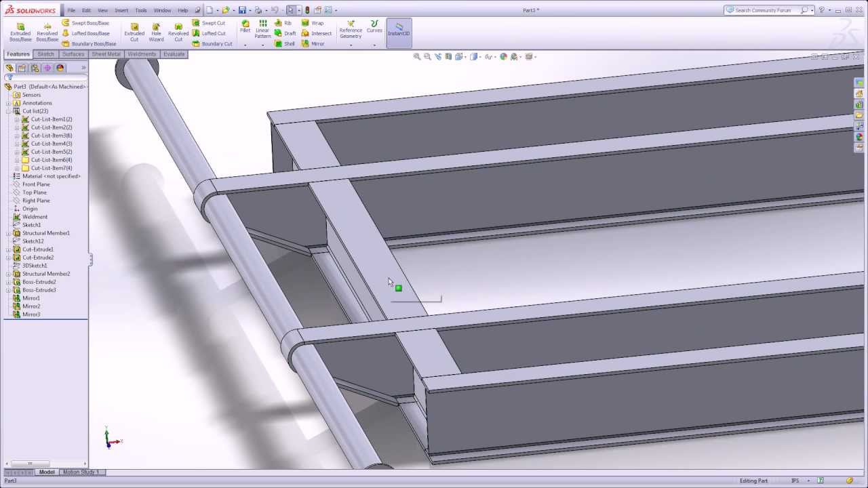
Task: Expand the Cut-Extrude1 feature node
Action: pyautogui.click(x=8, y=249)
